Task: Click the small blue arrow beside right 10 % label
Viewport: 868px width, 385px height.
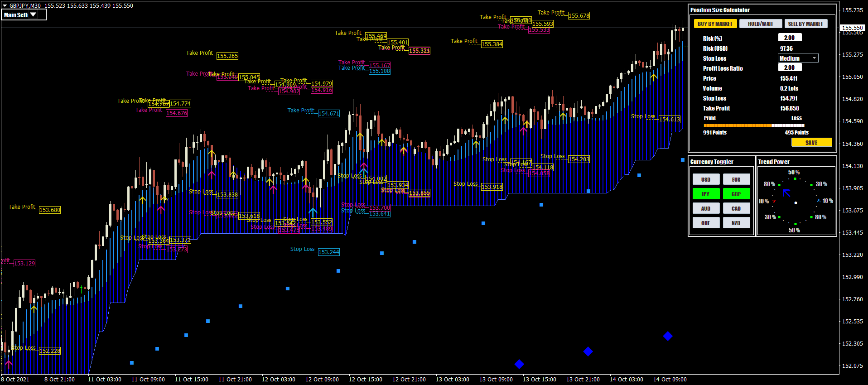Action: click(x=818, y=200)
